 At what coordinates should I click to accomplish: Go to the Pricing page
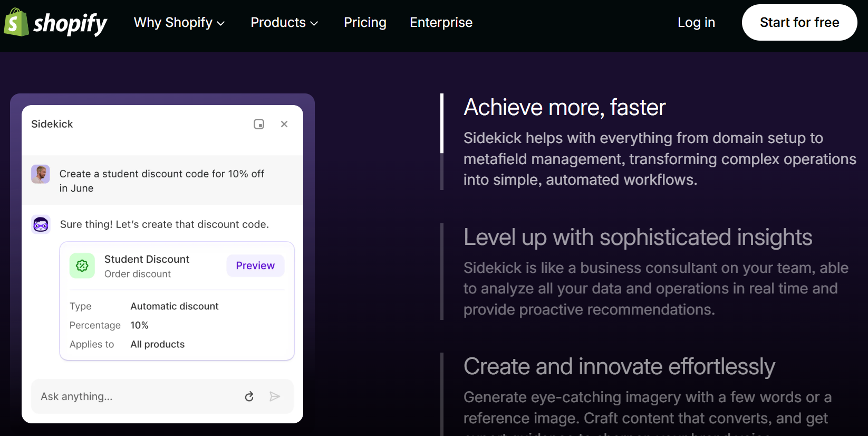point(365,22)
